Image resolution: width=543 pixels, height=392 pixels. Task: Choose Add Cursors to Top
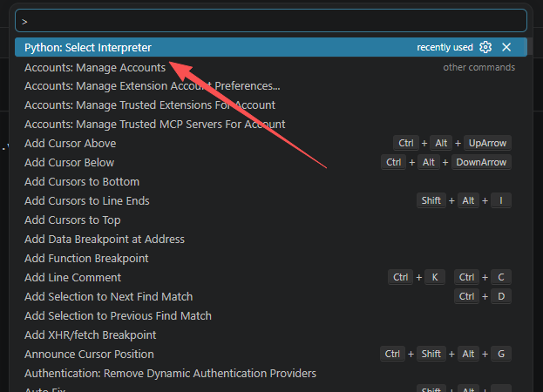271,220
